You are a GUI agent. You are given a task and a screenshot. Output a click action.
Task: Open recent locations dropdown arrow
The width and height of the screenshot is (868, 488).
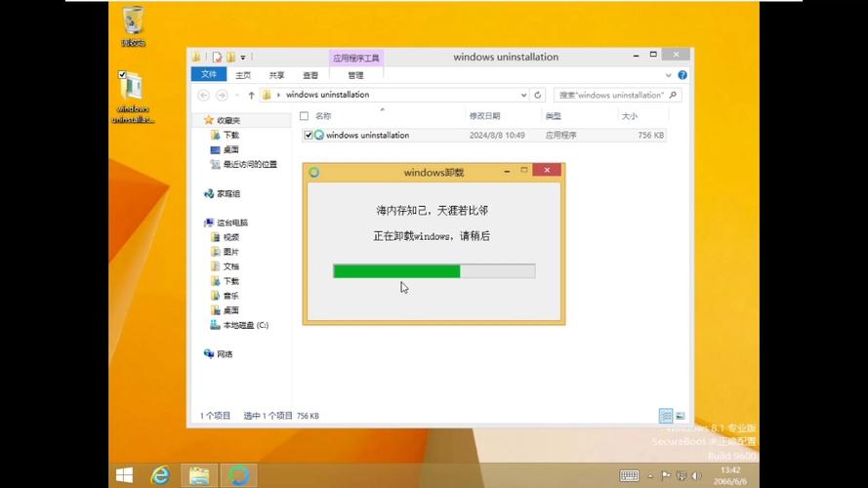pyautogui.click(x=237, y=96)
